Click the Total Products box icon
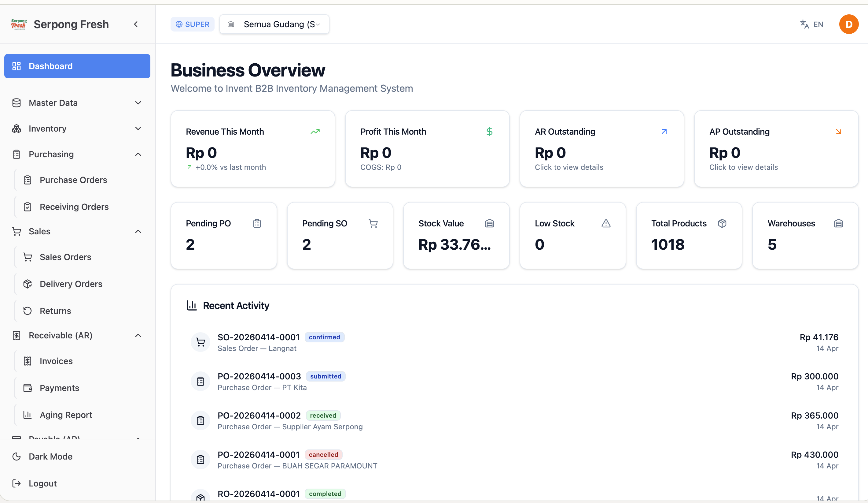The width and height of the screenshot is (868, 503). coord(722,223)
